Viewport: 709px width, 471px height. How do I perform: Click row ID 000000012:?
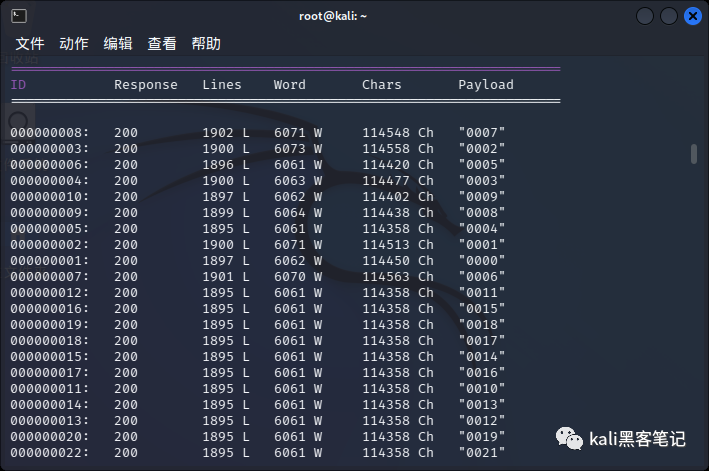tap(50, 292)
